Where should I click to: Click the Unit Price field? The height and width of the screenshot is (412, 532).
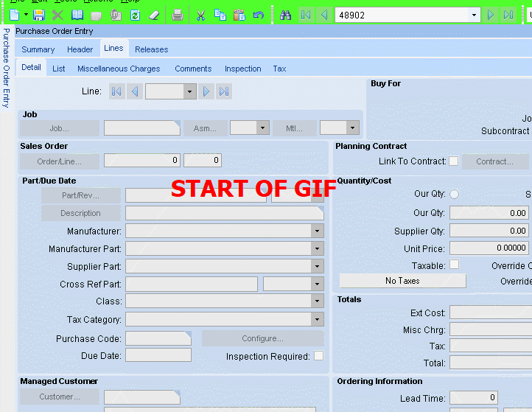pos(489,248)
